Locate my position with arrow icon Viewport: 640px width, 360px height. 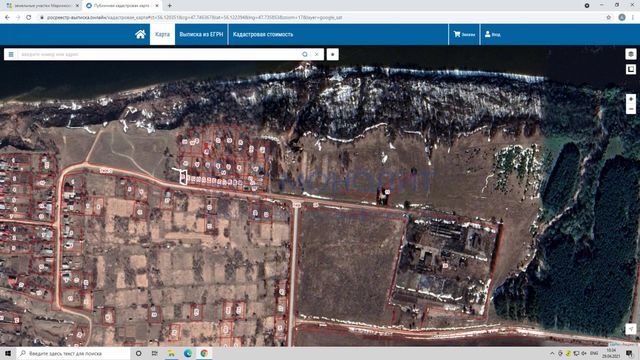(x=631, y=329)
